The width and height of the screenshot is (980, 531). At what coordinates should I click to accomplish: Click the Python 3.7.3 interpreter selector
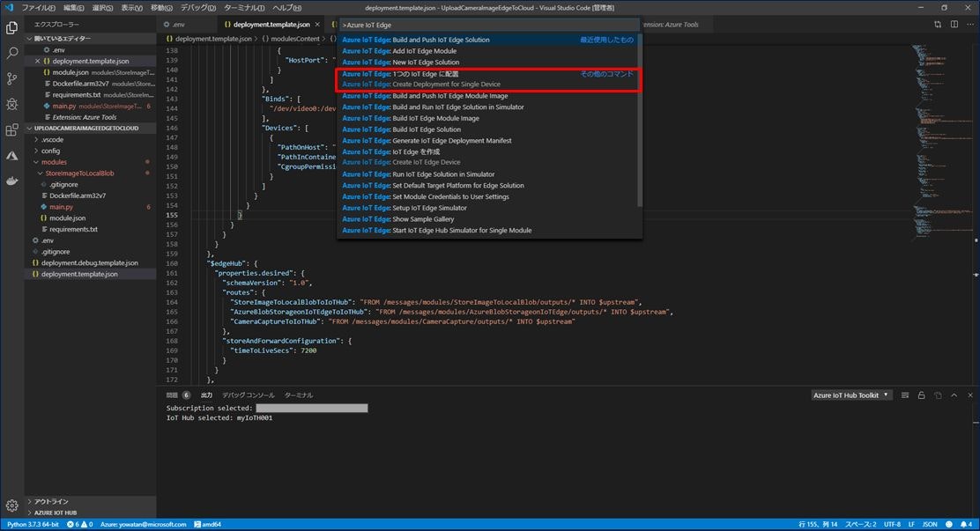pyautogui.click(x=33, y=524)
